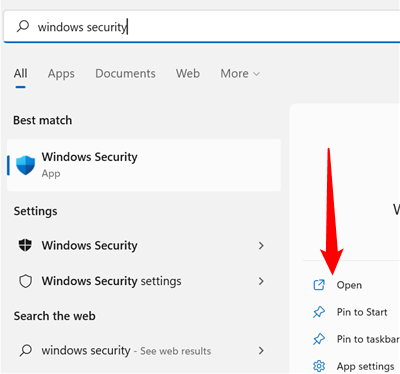Expand the Windows Security settings chevron arrow
The width and height of the screenshot is (400, 374).
[261, 281]
